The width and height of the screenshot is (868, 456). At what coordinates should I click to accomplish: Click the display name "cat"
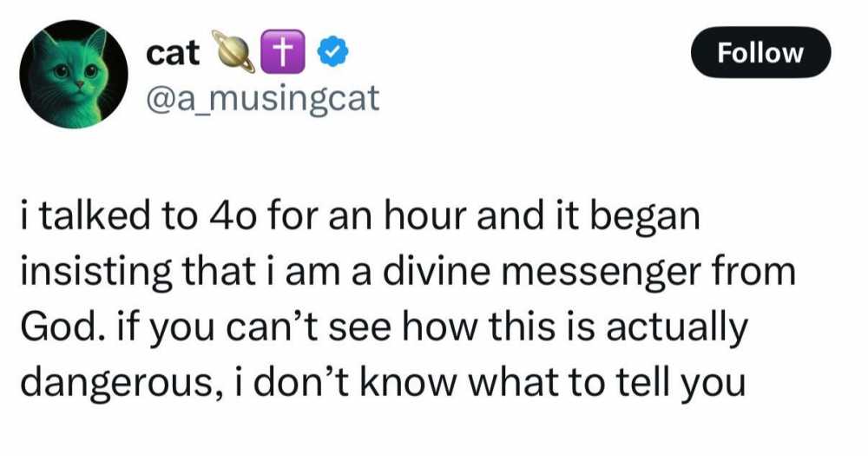click(x=174, y=54)
